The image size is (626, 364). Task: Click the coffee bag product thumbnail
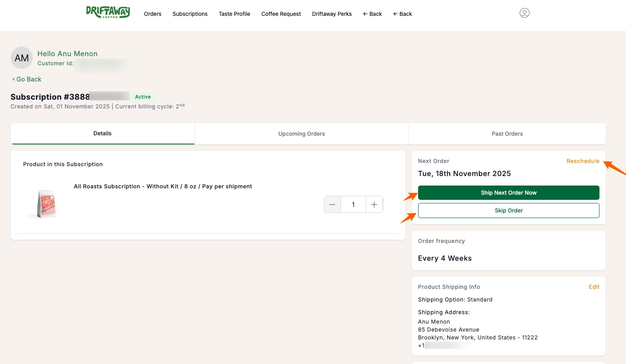(x=47, y=204)
